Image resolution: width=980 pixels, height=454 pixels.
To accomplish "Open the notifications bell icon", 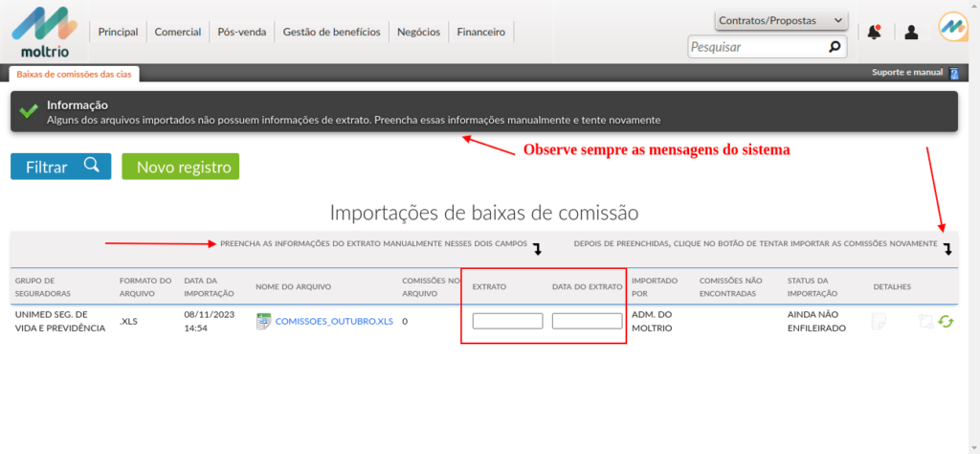I will tap(874, 32).
